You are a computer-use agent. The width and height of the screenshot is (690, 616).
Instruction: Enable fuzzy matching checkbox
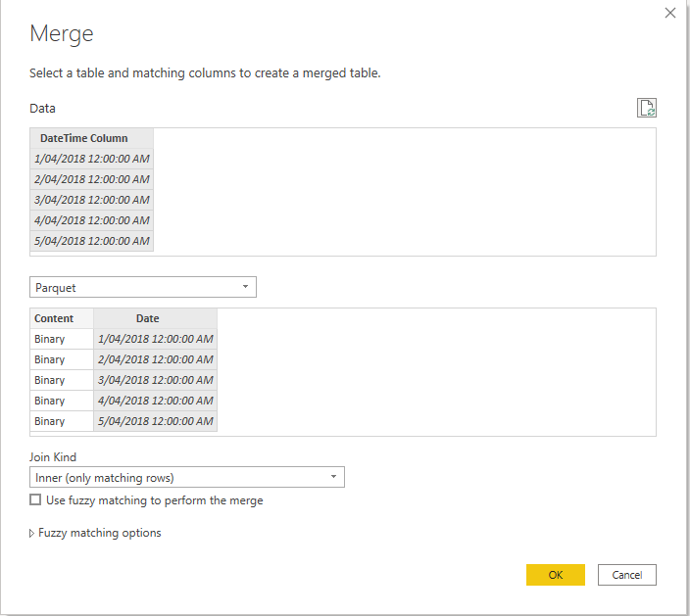click(x=36, y=500)
